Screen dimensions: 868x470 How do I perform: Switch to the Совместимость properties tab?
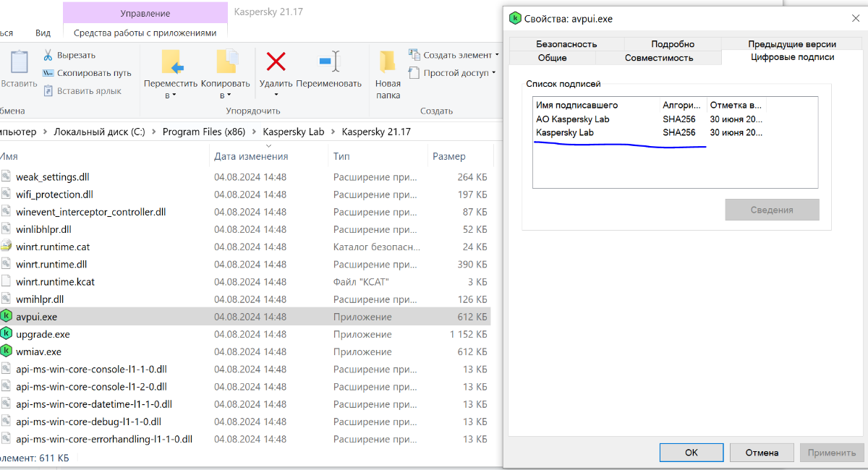click(659, 58)
